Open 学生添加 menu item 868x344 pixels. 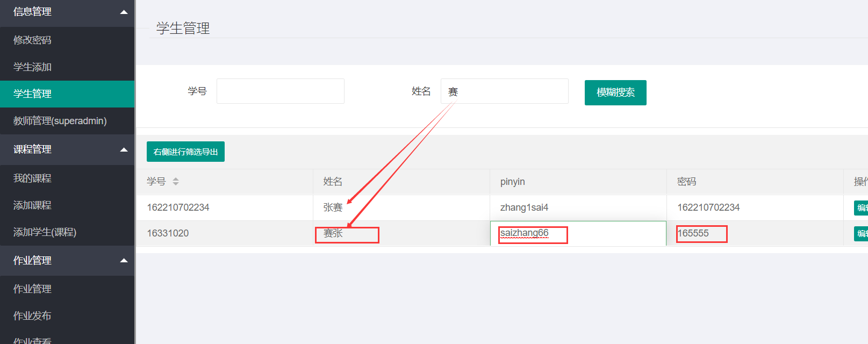click(x=67, y=67)
